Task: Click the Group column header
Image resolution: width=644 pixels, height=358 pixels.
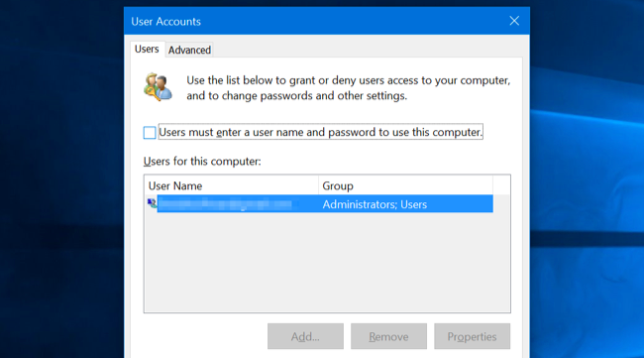Action: (x=406, y=185)
